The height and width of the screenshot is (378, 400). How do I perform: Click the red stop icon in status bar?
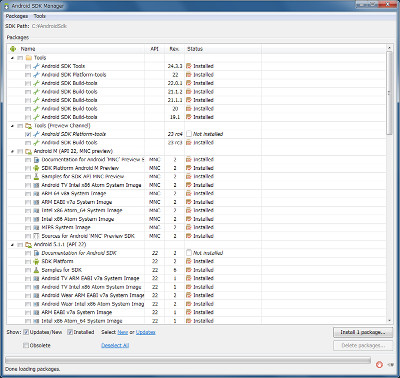pos(379,364)
